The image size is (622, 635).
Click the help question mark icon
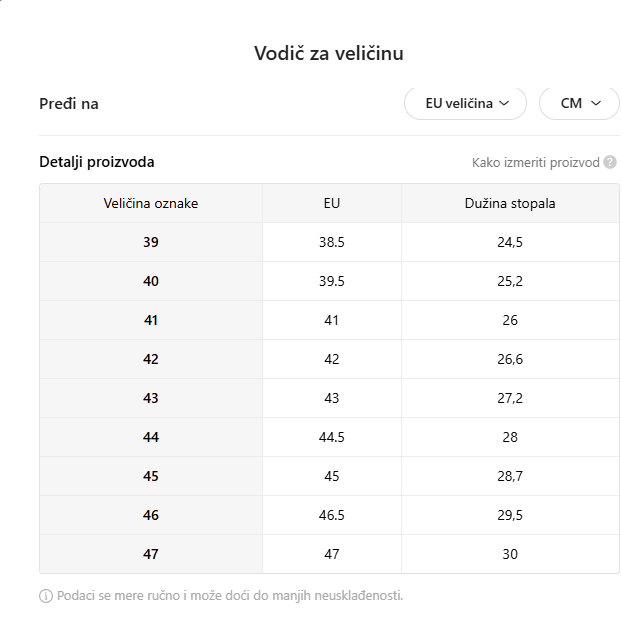(x=610, y=163)
